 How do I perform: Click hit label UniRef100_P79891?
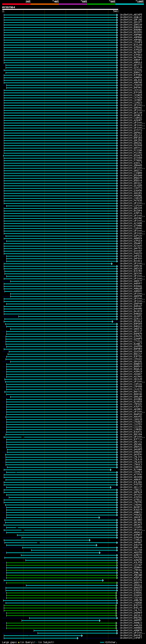click(131, 161)
